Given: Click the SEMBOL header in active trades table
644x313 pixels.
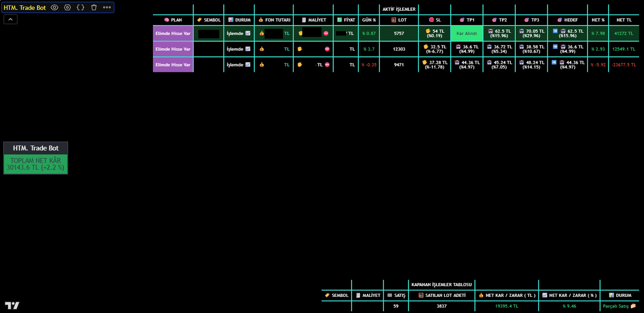Looking at the screenshot, I should (208, 20).
